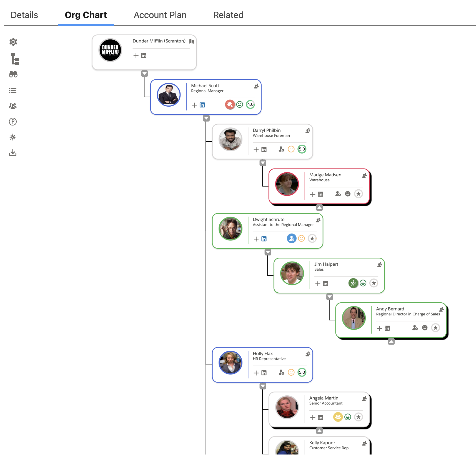Toggle Dwight Schrute's blue person status badge
This screenshot has width=476, height=457.
pyautogui.click(x=292, y=238)
